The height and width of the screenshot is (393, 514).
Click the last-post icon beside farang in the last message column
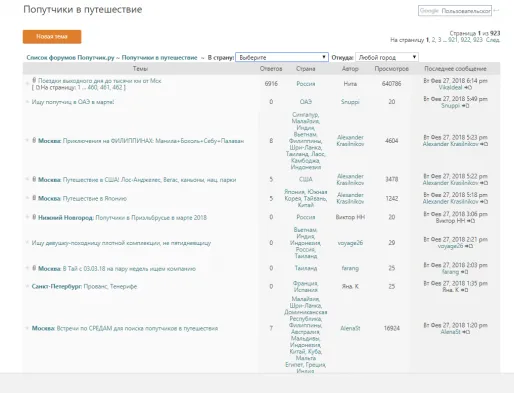464,272
